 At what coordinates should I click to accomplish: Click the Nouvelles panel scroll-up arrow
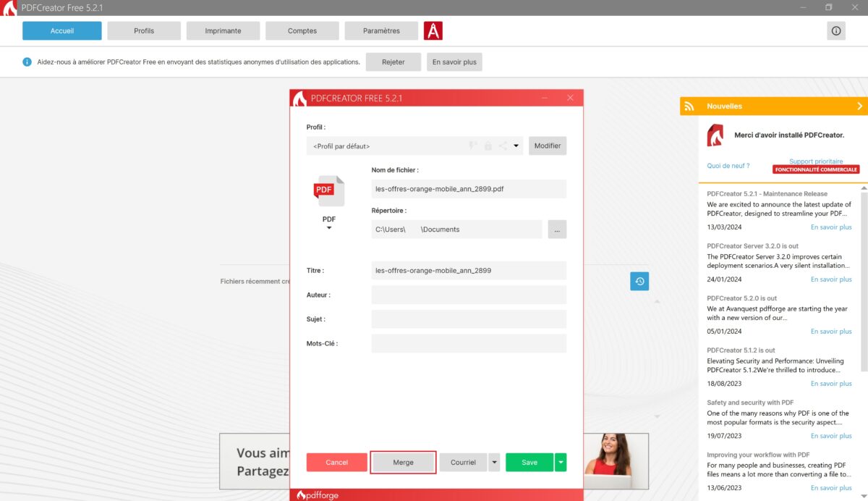click(864, 188)
